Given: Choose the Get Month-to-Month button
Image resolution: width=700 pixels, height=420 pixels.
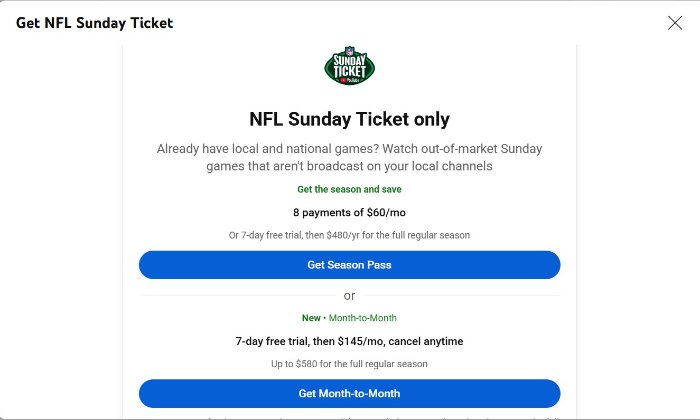Looking at the screenshot, I should pyautogui.click(x=349, y=393).
